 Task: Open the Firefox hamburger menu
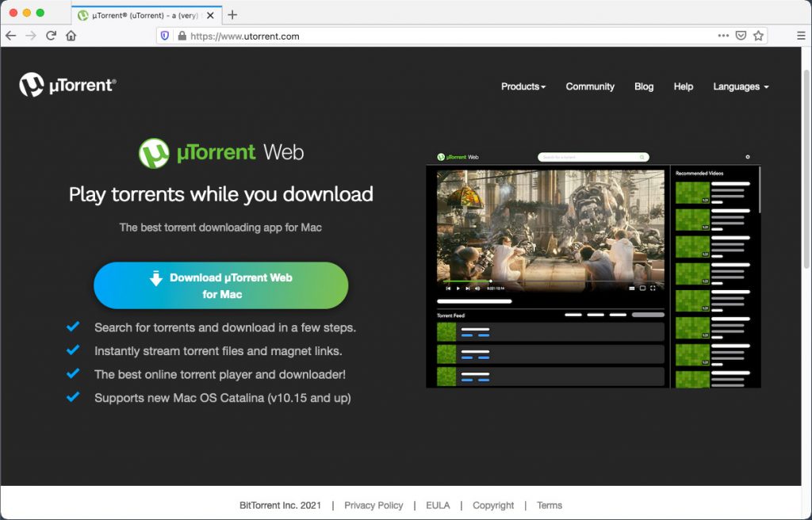point(801,36)
